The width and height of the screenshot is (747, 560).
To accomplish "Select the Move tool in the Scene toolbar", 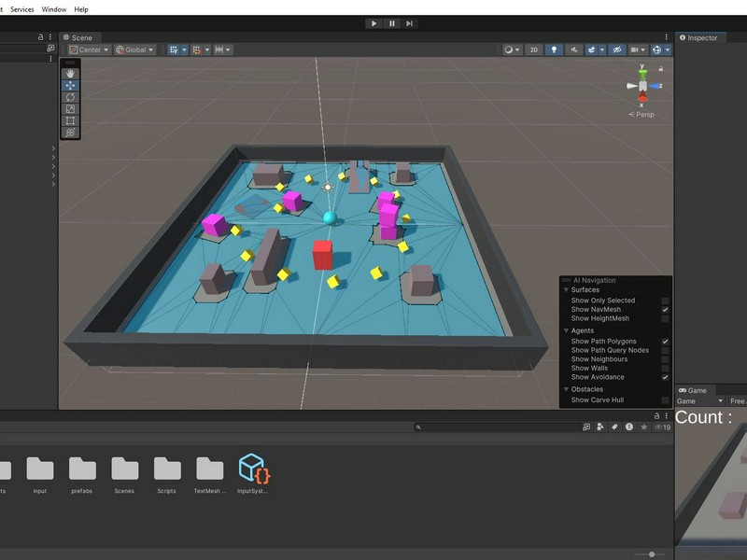I will click(70, 86).
